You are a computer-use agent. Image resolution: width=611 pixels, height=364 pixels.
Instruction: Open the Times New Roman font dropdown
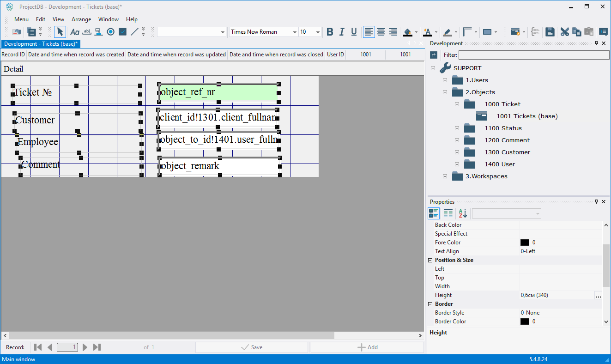click(x=295, y=32)
